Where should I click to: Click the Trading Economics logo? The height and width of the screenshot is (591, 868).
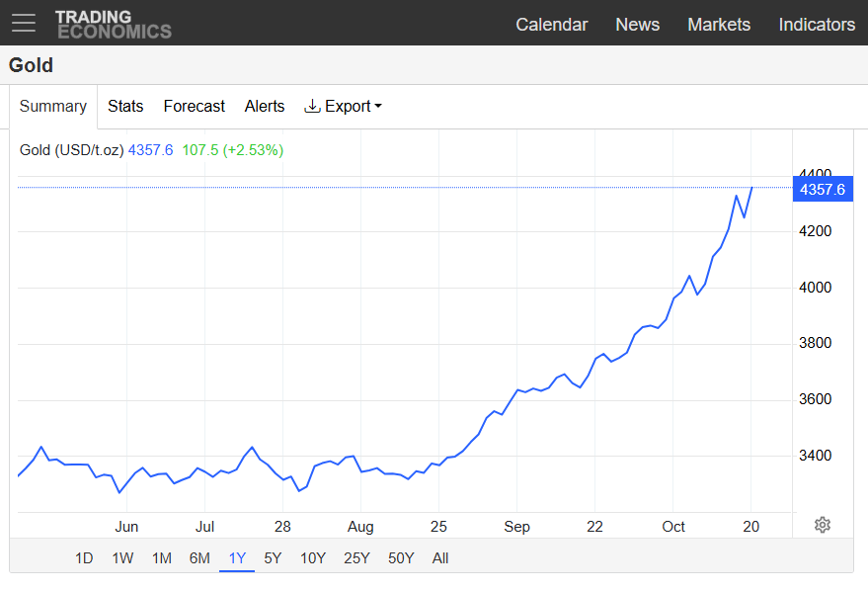pos(113,24)
